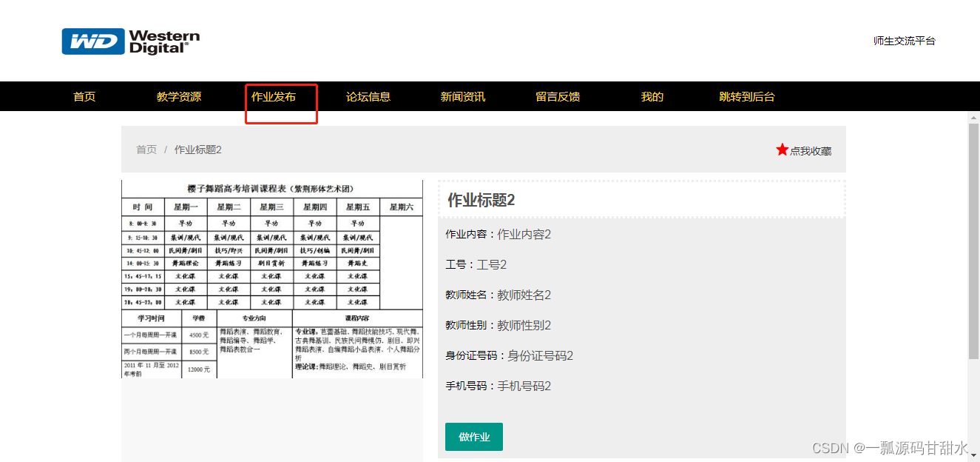Click the 师生交流平台 header text
The image size is (980, 462).
905,41
